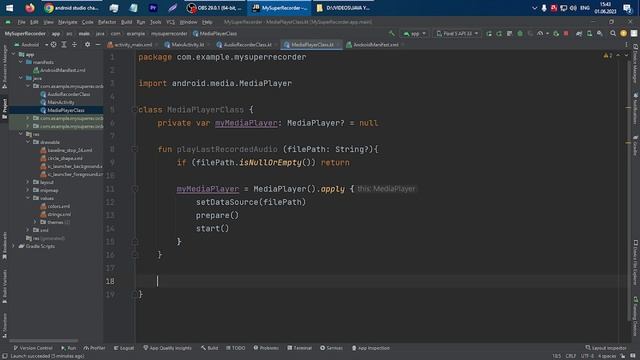Expand the Gradle Scripts node
This screenshot has height=360, width=640.
click(13, 246)
